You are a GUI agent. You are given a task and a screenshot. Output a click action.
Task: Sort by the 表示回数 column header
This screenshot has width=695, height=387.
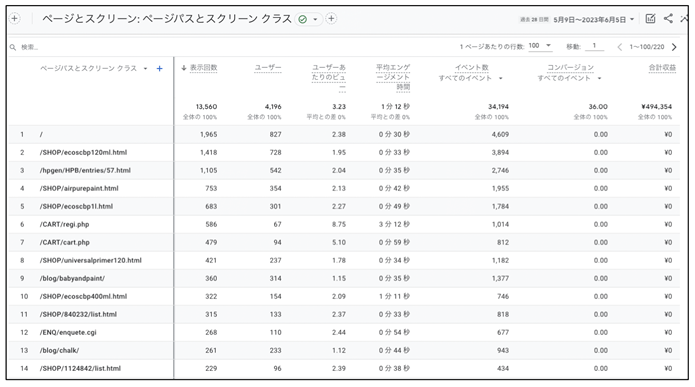point(203,68)
